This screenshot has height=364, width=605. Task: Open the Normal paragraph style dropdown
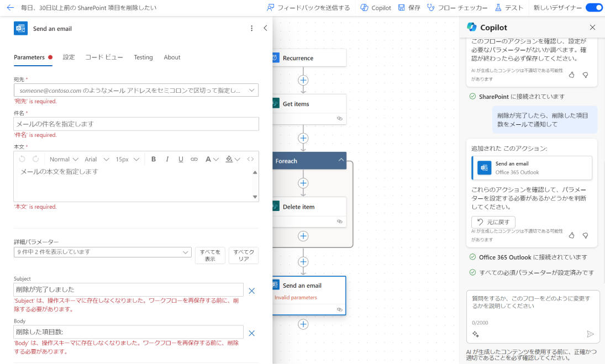click(x=64, y=159)
